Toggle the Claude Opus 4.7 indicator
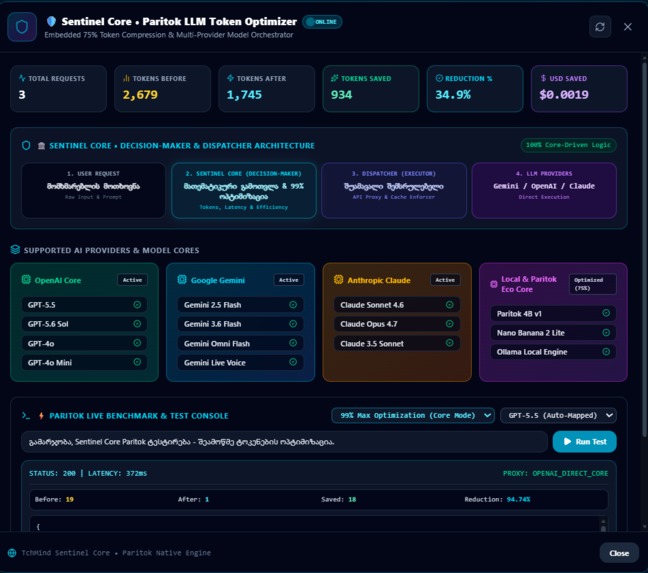648x573 pixels. click(x=450, y=323)
